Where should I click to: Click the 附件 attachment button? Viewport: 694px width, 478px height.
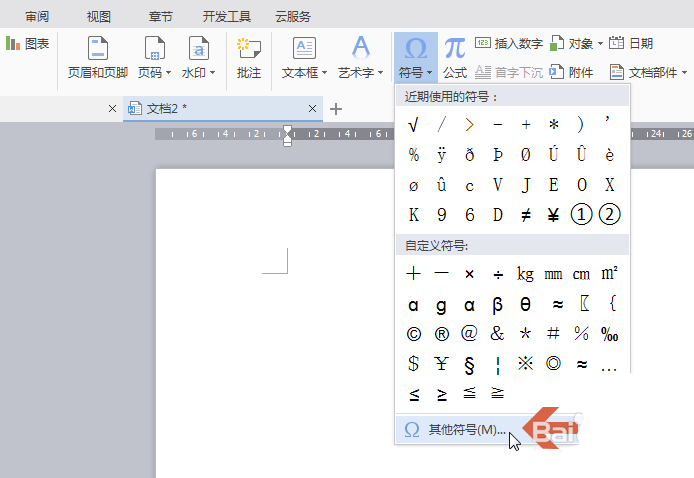click(571, 72)
